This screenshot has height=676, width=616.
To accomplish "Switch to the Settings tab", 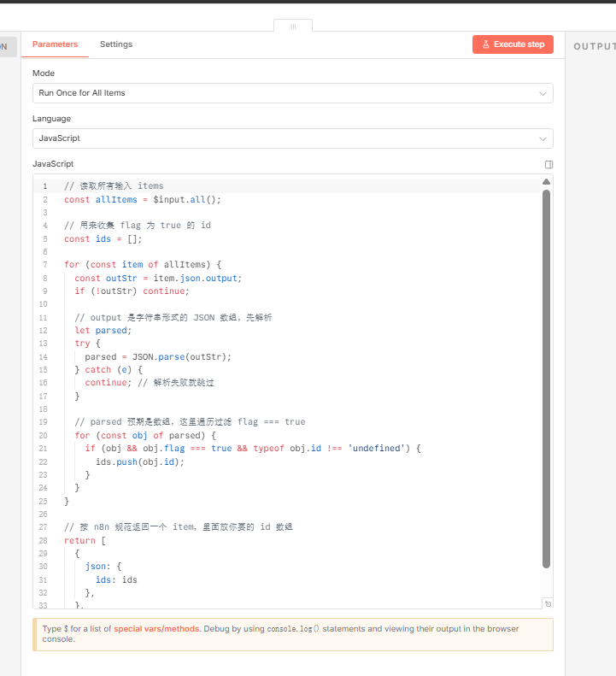I will [x=116, y=44].
